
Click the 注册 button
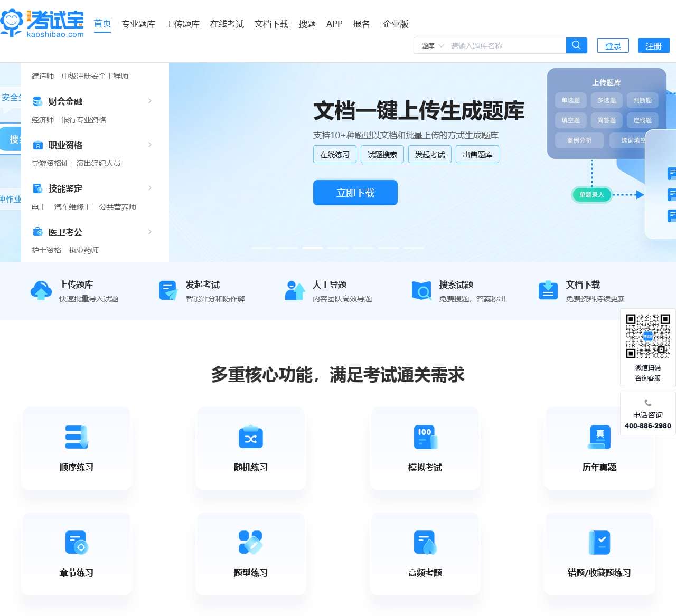tap(654, 46)
